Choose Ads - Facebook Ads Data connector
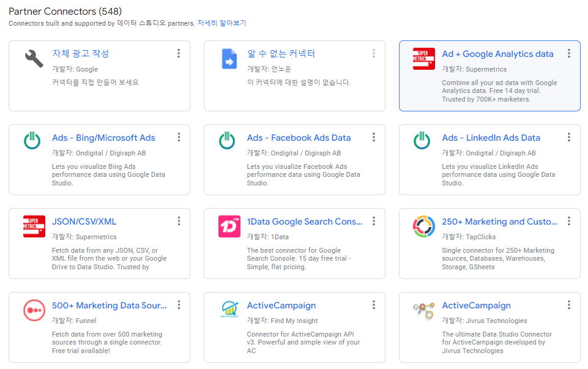Image resolution: width=588 pixels, height=369 pixels. click(299, 138)
